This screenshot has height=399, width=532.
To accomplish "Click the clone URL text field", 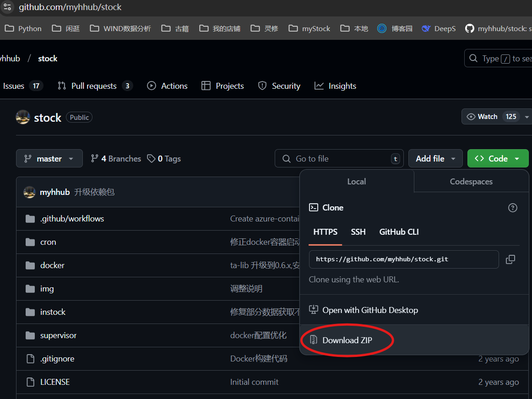I will coord(404,259).
